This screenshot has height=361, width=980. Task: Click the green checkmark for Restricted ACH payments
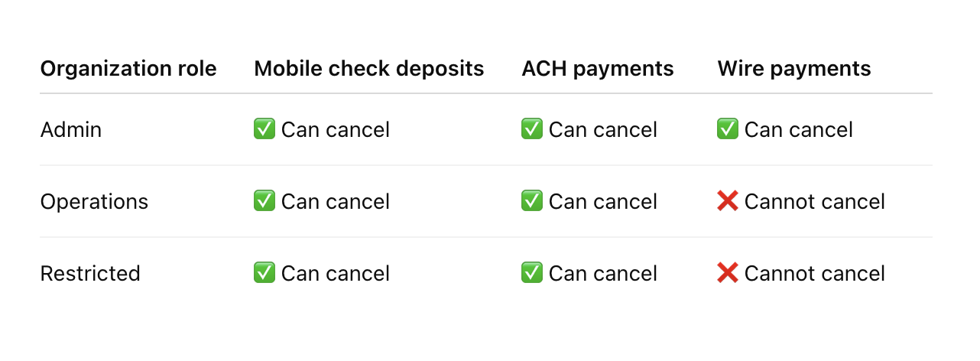tap(532, 274)
